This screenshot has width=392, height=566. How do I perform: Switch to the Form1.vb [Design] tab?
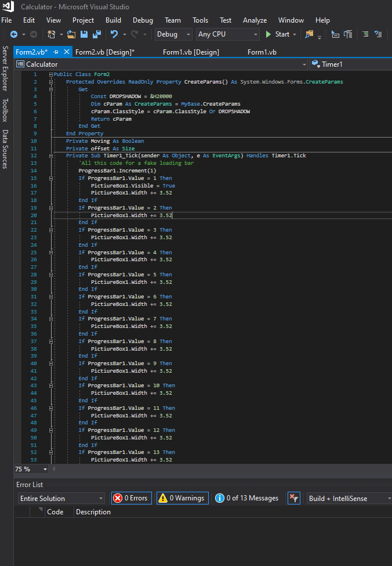[191, 52]
